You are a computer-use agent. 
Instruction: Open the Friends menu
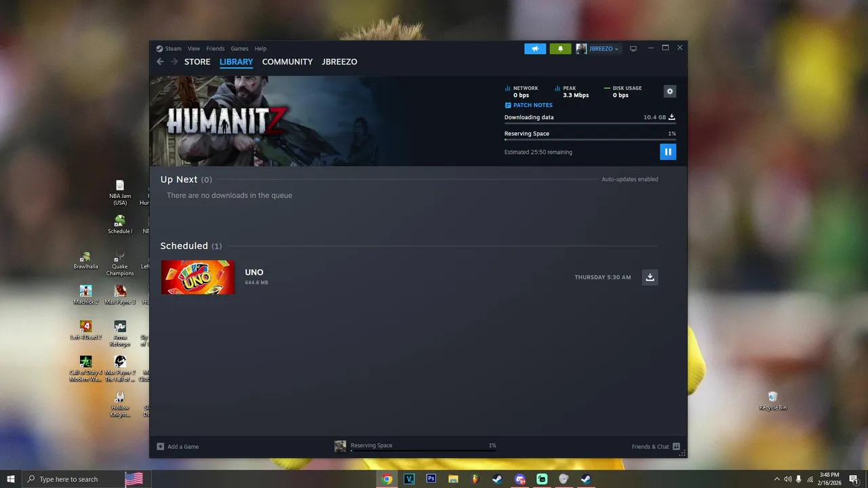click(x=216, y=49)
